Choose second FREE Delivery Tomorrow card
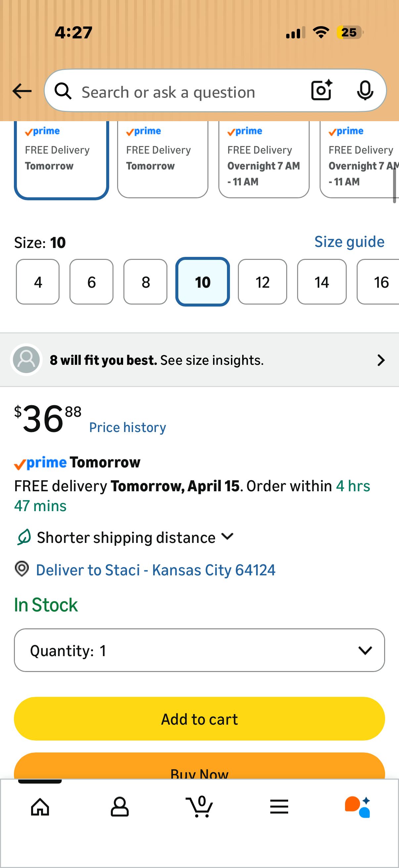 163,159
